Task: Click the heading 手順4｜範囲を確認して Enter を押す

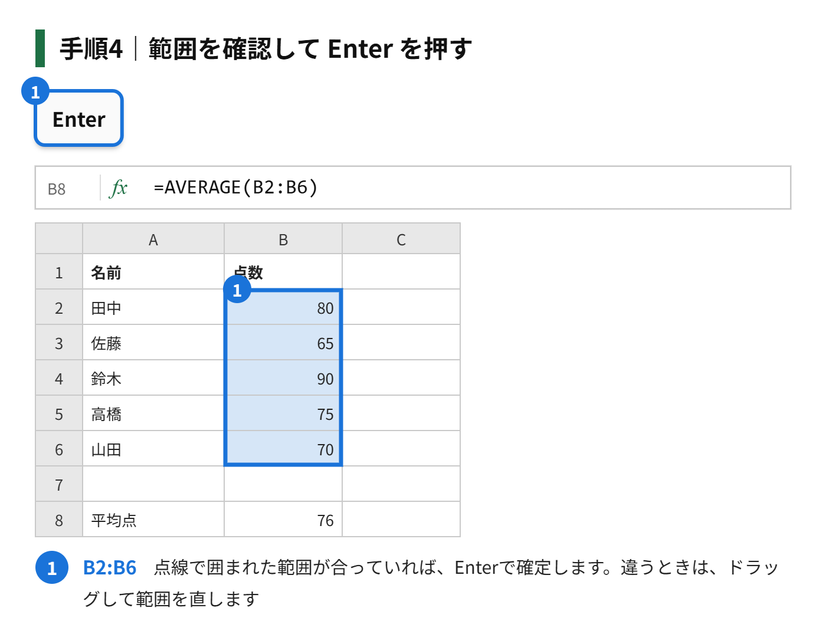Action: [x=265, y=48]
